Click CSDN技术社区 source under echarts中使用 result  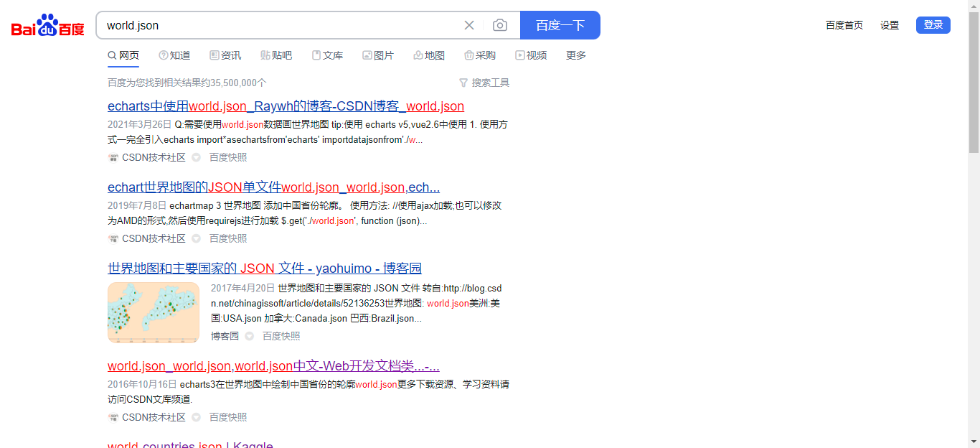pos(154,157)
